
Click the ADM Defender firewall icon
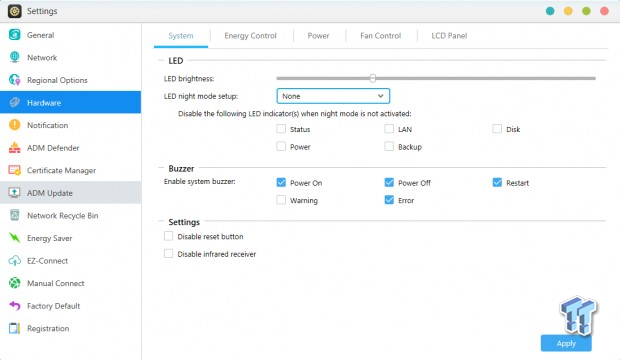pyautogui.click(x=15, y=148)
